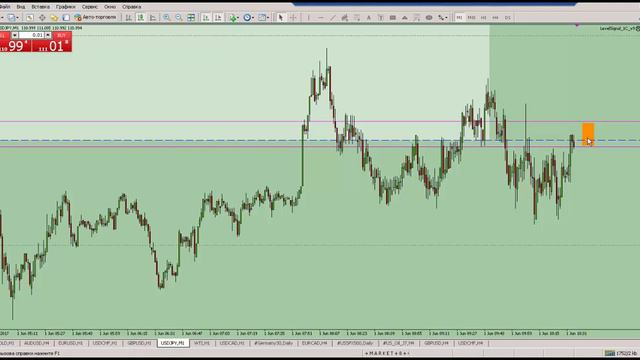Draw a horizontal line tool
Screen dimensions: 640x360
(321, 18)
